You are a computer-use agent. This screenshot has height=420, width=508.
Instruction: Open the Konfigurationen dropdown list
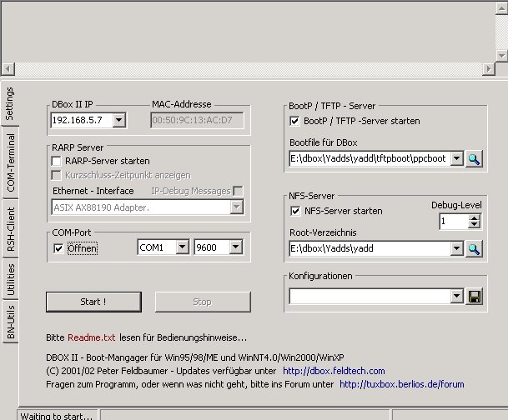(457, 296)
